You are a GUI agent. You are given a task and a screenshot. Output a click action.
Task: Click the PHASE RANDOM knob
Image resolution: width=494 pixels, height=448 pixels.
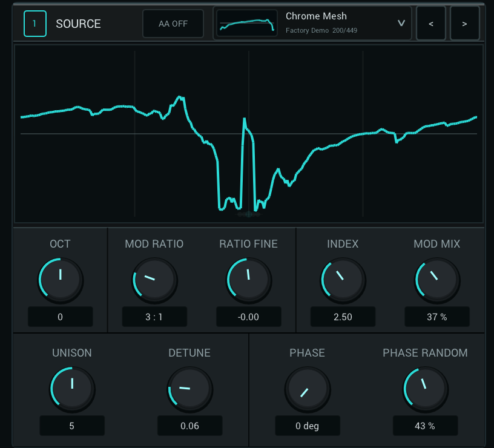(x=426, y=389)
